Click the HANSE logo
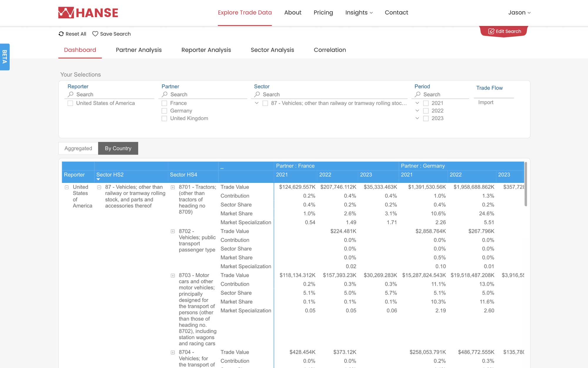The image size is (588, 368). [x=88, y=13]
